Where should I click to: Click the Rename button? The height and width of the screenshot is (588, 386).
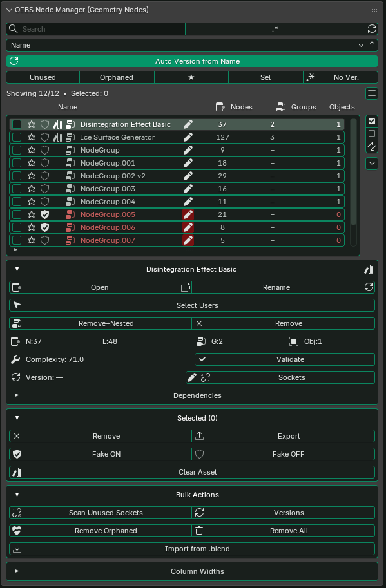coord(276,287)
